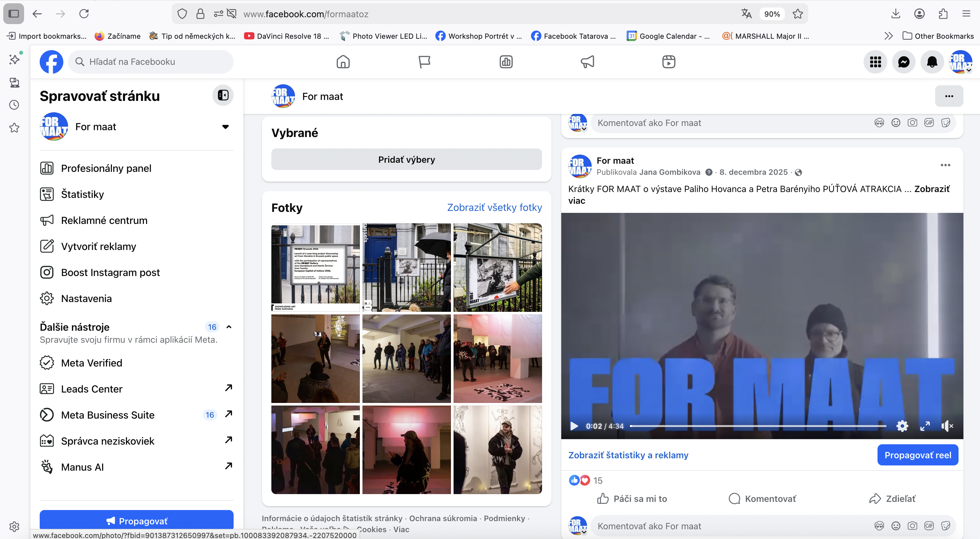Open Správca neziskoviek link
The width and height of the screenshot is (980, 539).
point(136,441)
